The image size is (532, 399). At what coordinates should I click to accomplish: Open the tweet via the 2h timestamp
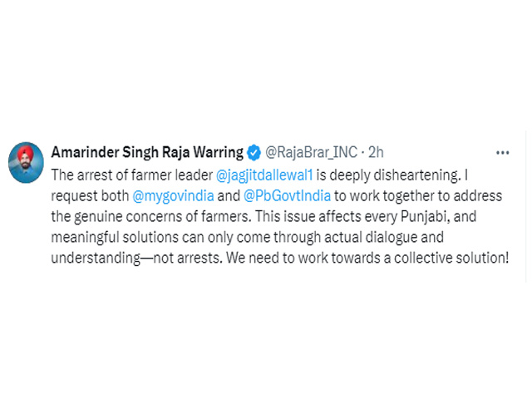point(376,152)
